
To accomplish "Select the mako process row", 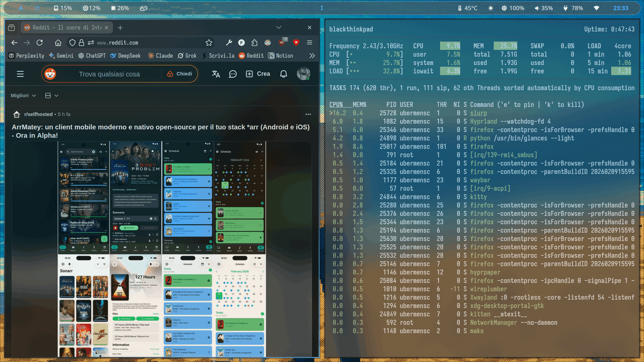I will pos(482,331).
